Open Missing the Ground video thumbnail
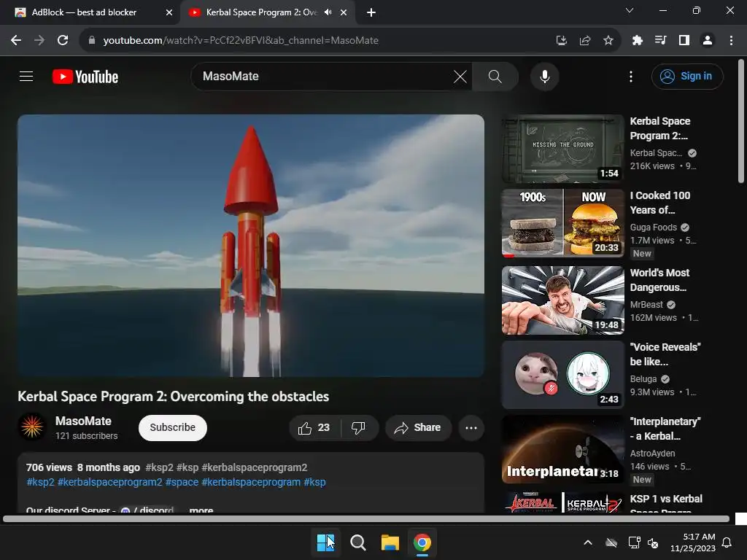Image resolution: width=747 pixels, height=560 pixels. click(x=562, y=149)
